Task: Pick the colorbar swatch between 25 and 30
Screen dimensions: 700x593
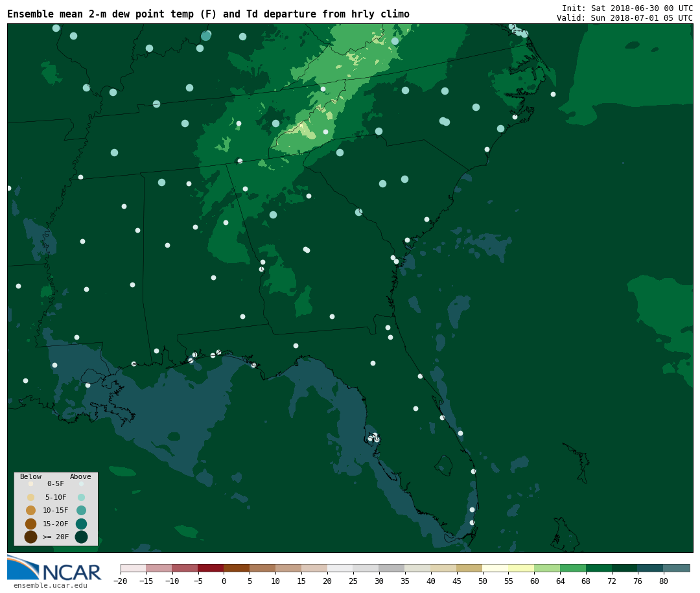Action: pyautogui.click(x=366, y=568)
